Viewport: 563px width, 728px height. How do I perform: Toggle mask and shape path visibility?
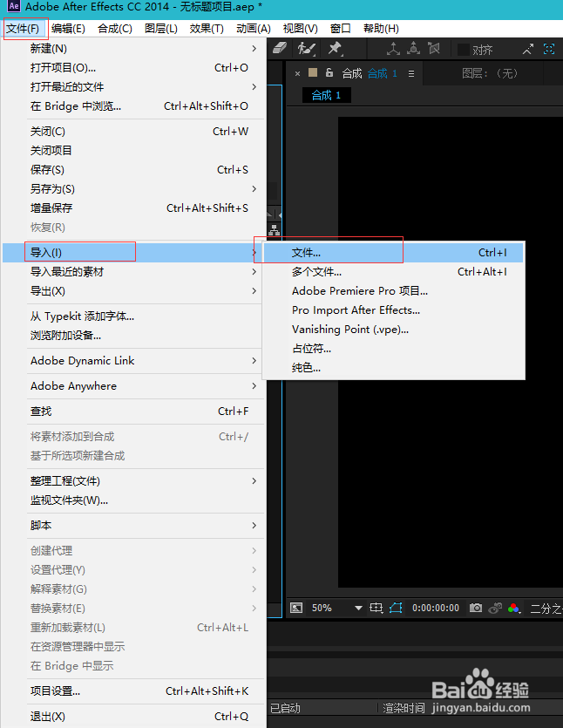point(396,608)
